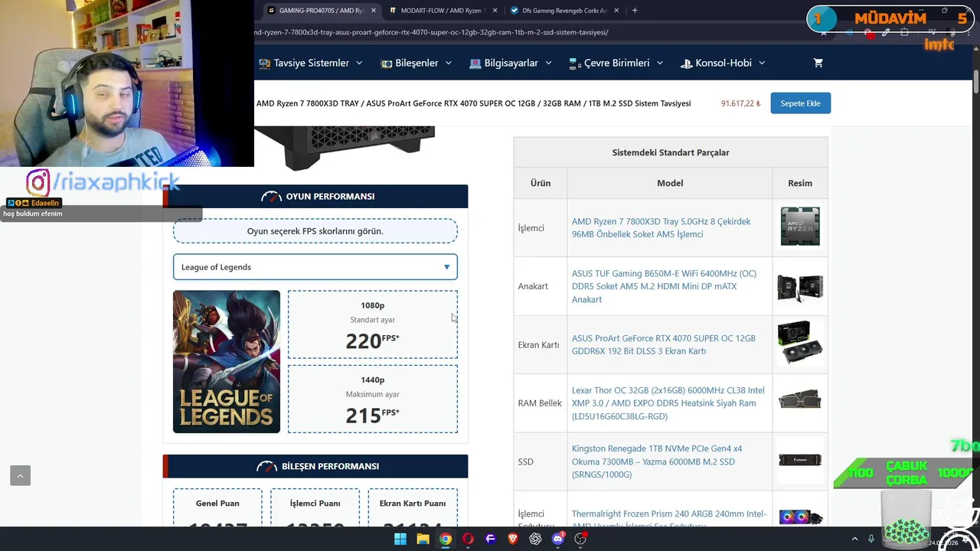This screenshot has height=551, width=980.
Task: Click the League of Legends cover art
Action: click(x=227, y=361)
